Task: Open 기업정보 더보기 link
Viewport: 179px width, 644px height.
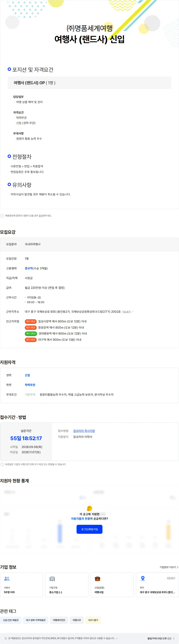Action: (x=168, y=567)
